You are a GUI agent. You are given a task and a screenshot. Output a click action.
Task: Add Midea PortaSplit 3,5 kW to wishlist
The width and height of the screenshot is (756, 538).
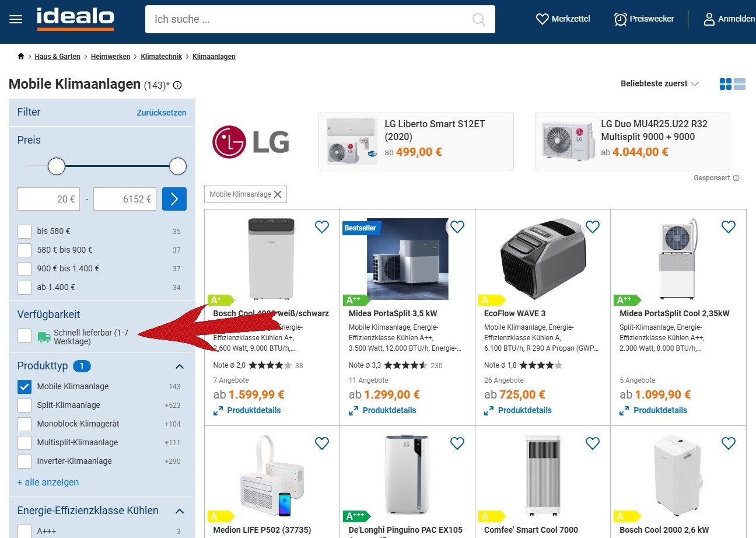[x=457, y=226]
